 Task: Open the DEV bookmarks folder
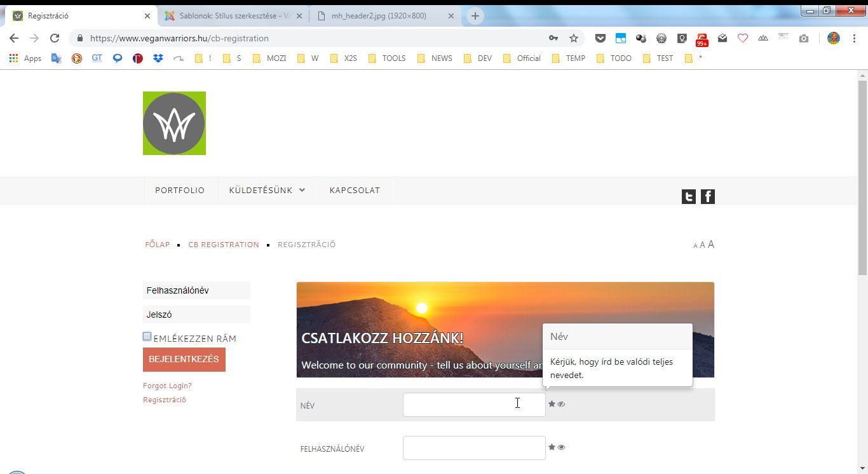point(478,58)
